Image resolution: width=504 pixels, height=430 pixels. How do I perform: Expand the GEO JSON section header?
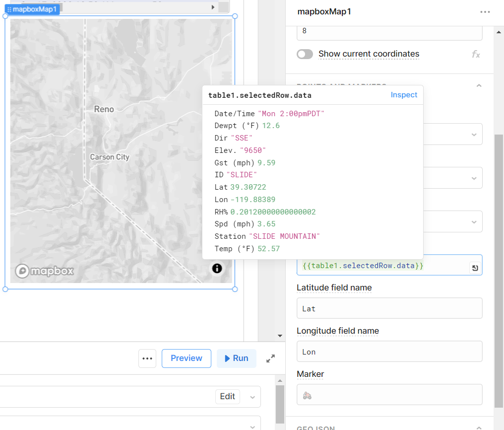(x=478, y=427)
